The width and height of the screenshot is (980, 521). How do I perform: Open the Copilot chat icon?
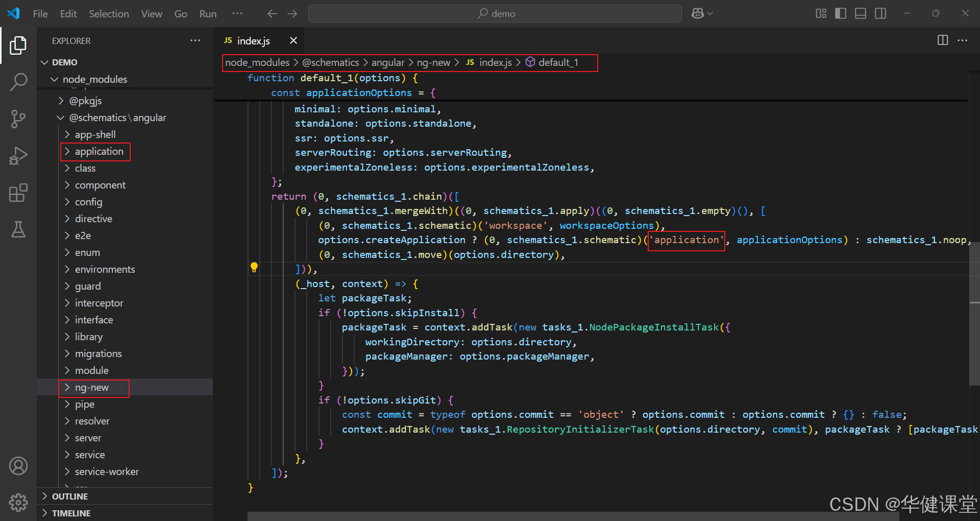click(x=698, y=14)
